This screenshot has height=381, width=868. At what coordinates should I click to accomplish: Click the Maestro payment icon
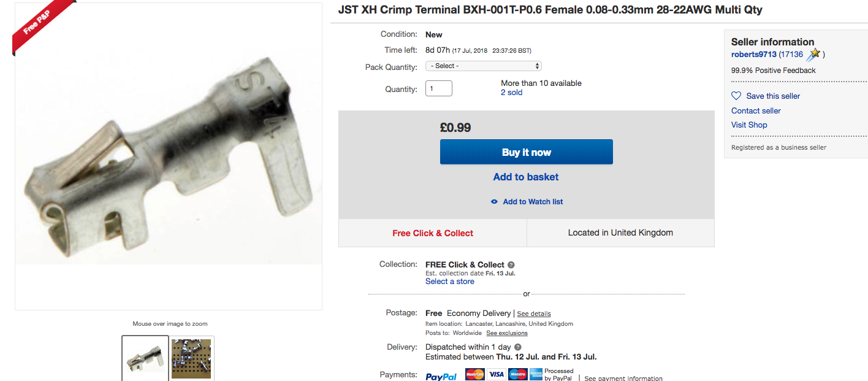(517, 374)
